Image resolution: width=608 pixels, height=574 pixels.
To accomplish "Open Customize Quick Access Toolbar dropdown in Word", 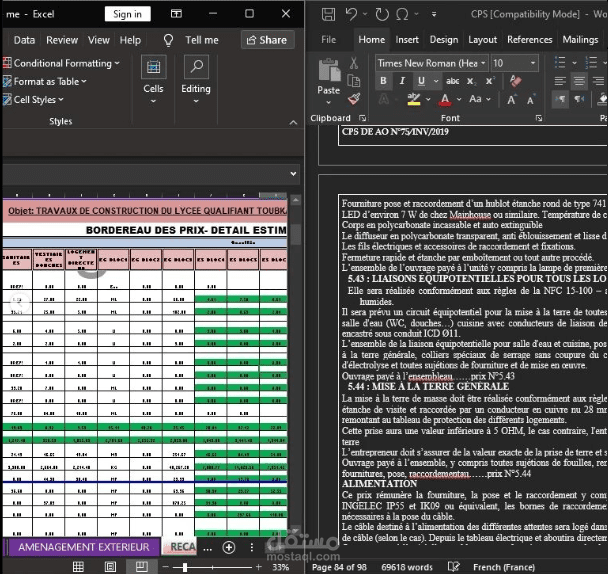I will tap(434, 15).
